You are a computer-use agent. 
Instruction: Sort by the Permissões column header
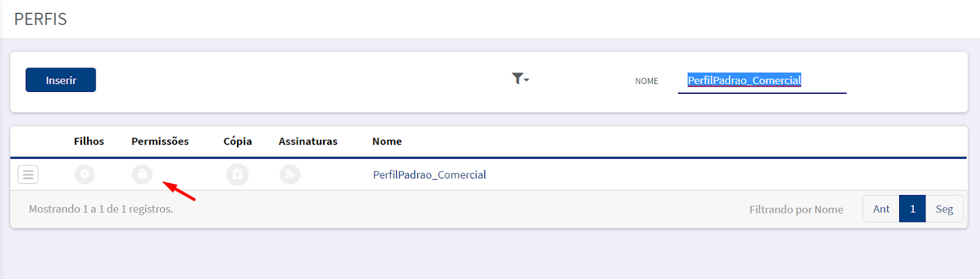tap(160, 141)
